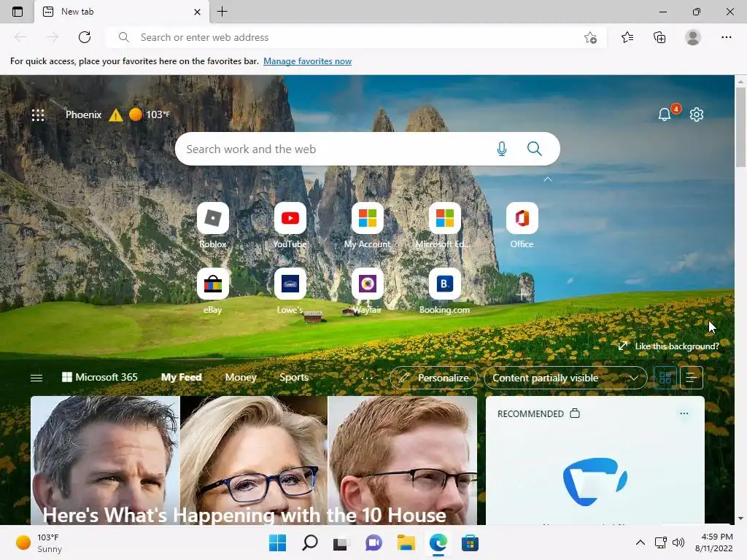Switch to the Money tab

241,377
